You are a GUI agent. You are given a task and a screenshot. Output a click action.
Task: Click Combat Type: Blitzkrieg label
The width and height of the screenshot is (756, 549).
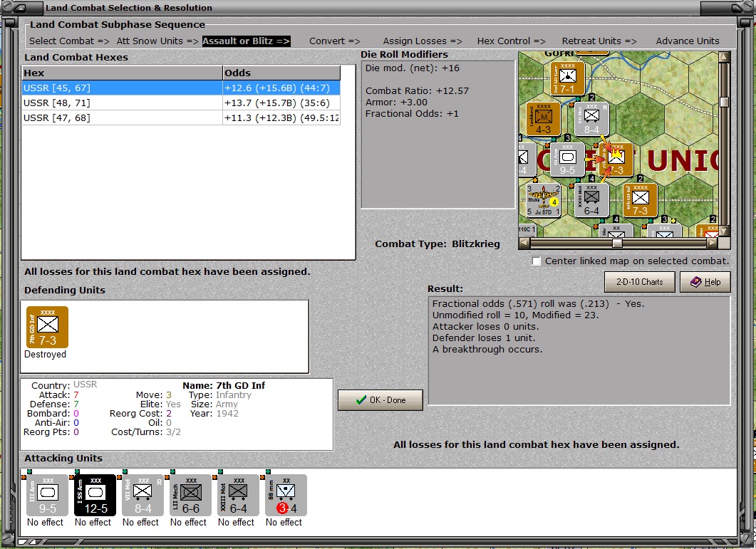point(437,244)
